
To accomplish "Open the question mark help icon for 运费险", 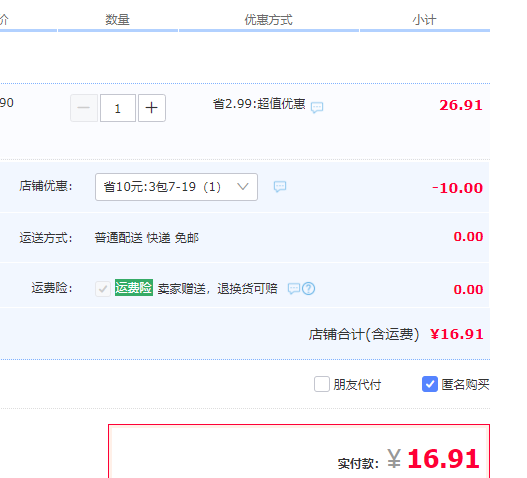I will coord(309,288).
